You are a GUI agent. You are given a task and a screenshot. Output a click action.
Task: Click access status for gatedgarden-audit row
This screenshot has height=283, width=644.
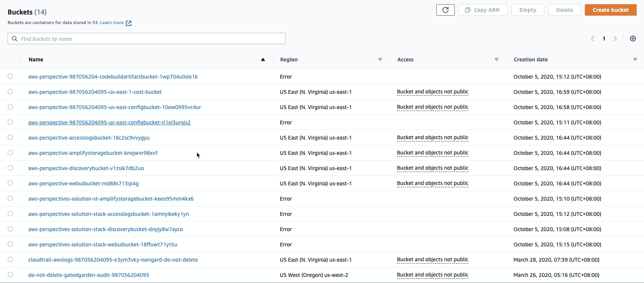coord(433,275)
